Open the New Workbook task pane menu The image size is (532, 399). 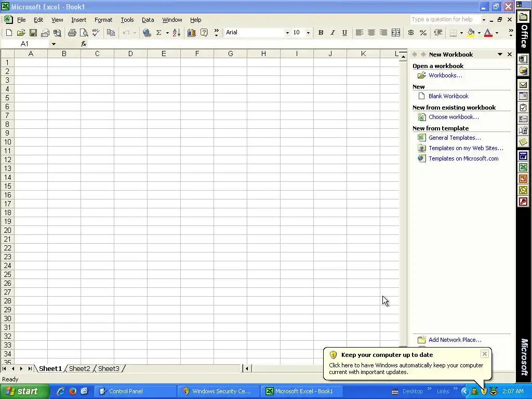point(500,54)
